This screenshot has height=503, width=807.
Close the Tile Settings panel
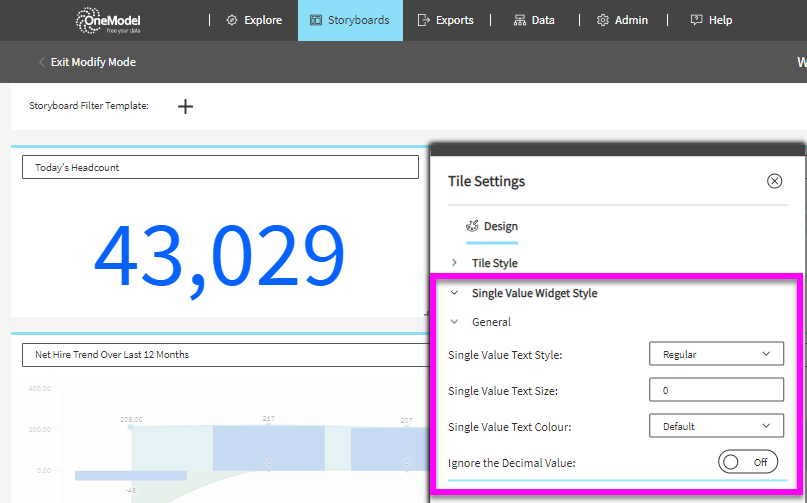774,181
